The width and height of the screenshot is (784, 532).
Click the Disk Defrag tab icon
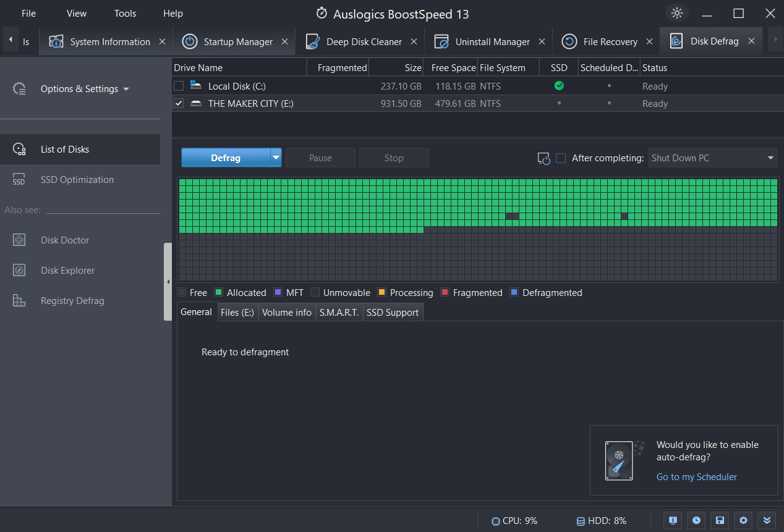tap(676, 41)
